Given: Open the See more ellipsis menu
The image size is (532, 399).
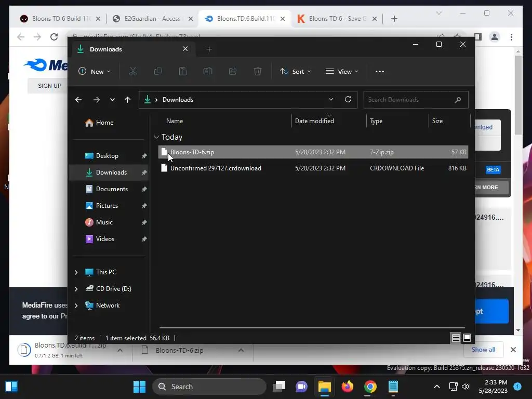Looking at the screenshot, I should pyautogui.click(x=380, y=72).
